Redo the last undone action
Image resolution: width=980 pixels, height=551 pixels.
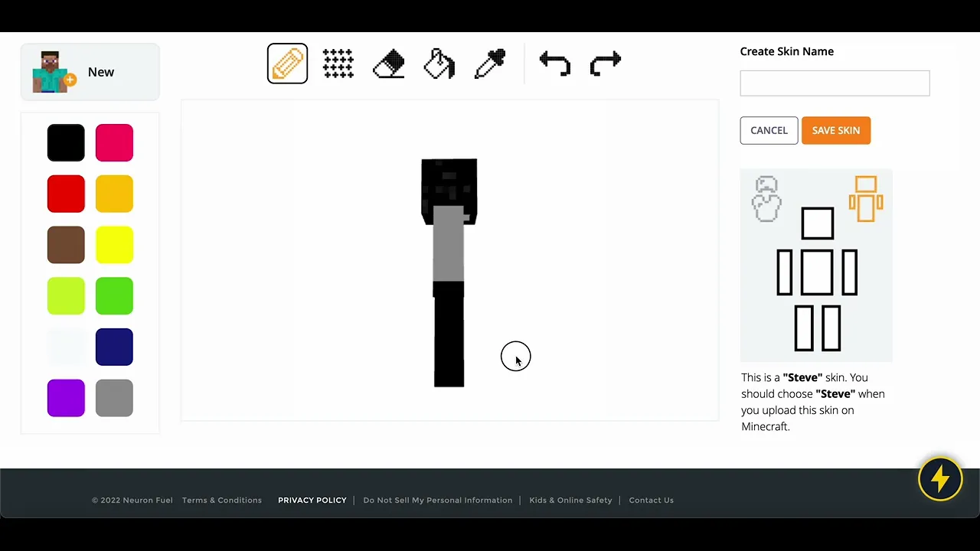click(606, 64)
